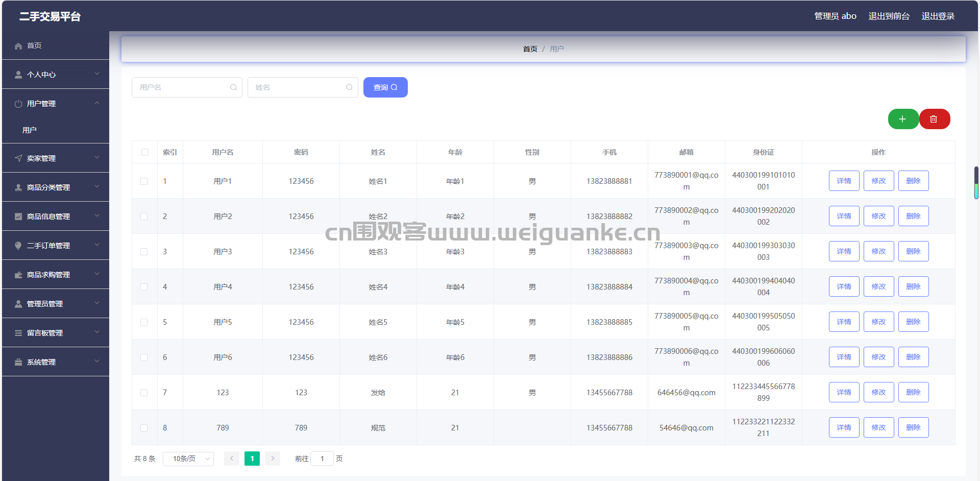Click the vertical scrollbar thumb
Screen dimensions: 980x481
(976, 182)
